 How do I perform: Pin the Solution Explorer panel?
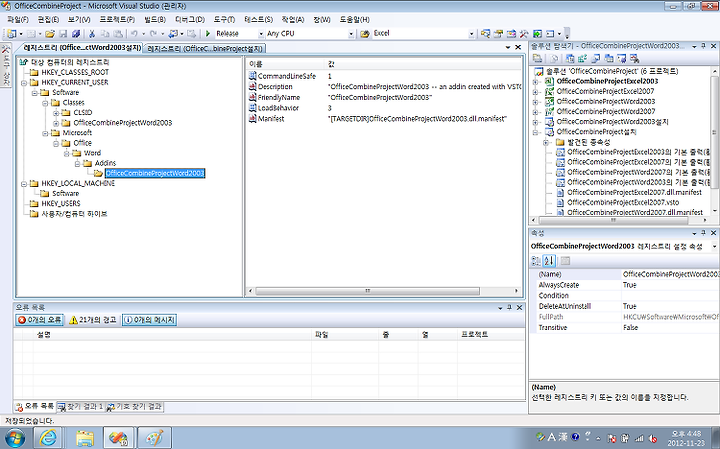[x=703, y=46]
